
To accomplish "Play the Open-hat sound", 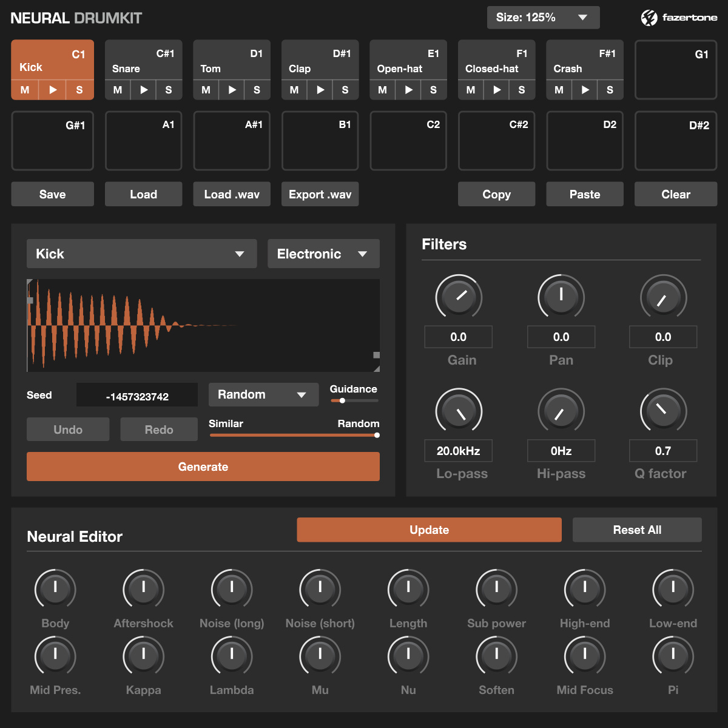I will click(408, 90).
